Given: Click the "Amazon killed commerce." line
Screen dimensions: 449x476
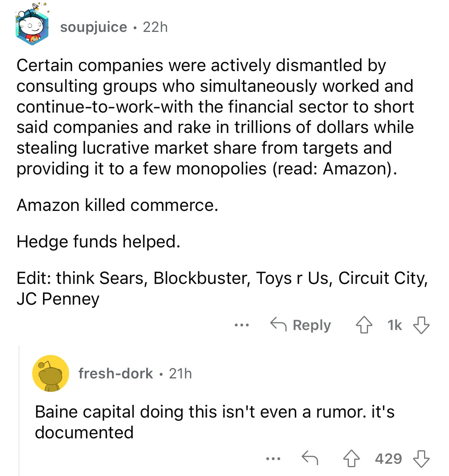Looking at the screenshot, I should (117, 205).
